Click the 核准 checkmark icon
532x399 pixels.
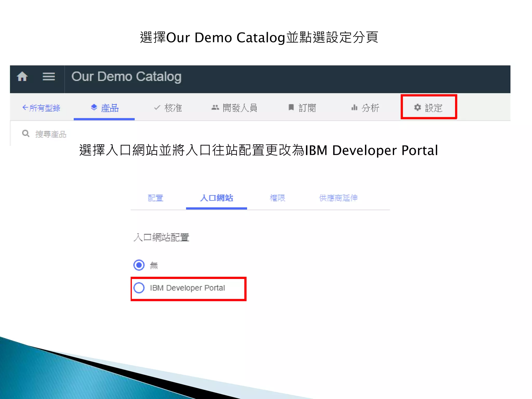(157, 108)
